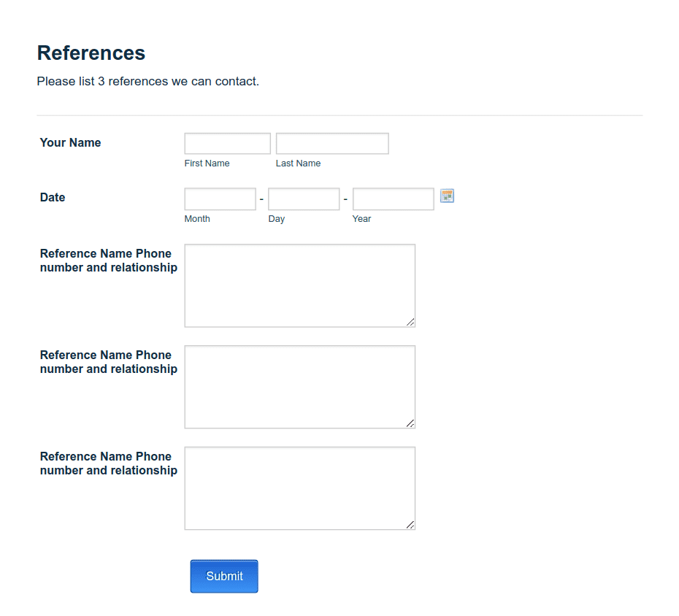Click the 'Date' field label

coord(52,197)
